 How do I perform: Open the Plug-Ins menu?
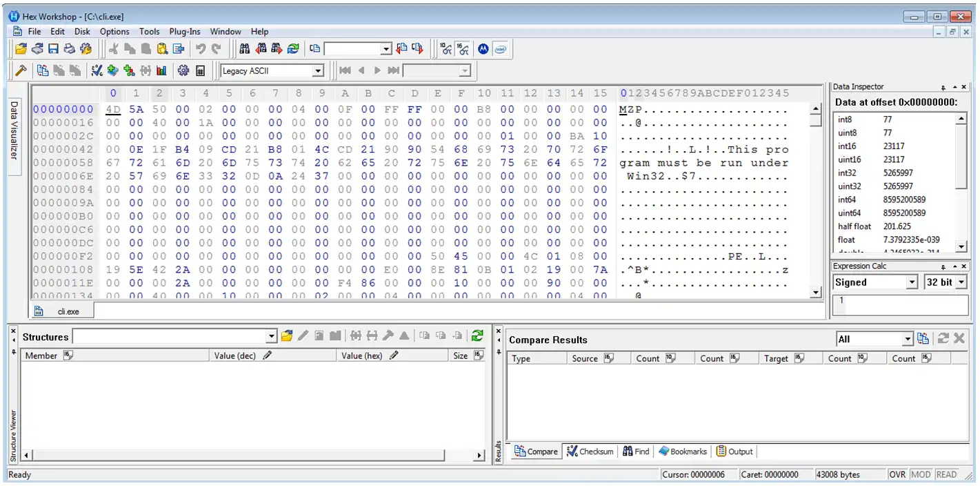point(185,31)
